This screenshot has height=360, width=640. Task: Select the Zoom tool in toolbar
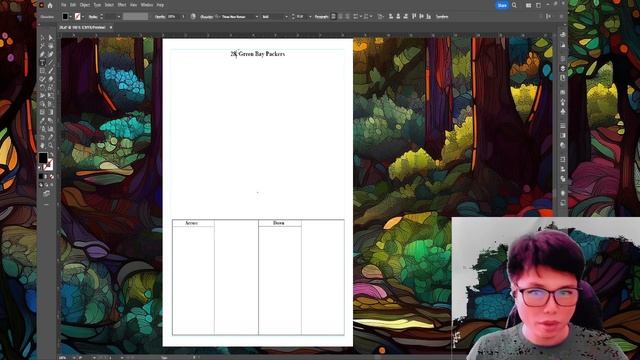click(x=51, y=145)
